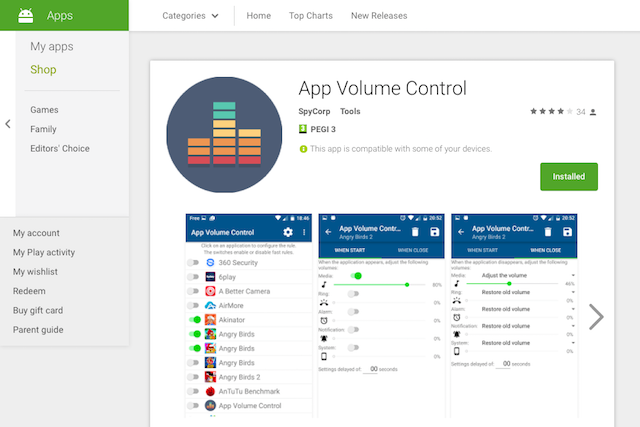This screenshot has width=640, height=427.
Task: Click back arrow in third screenshot
Action: pyautogui.click(x=461, y=232)
